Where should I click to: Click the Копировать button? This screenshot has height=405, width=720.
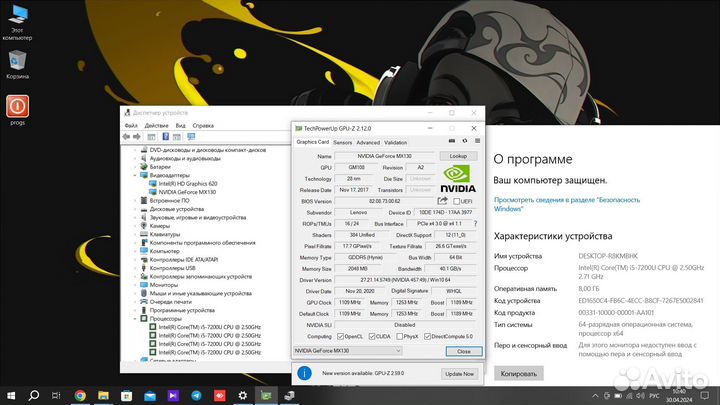point(518,373)
